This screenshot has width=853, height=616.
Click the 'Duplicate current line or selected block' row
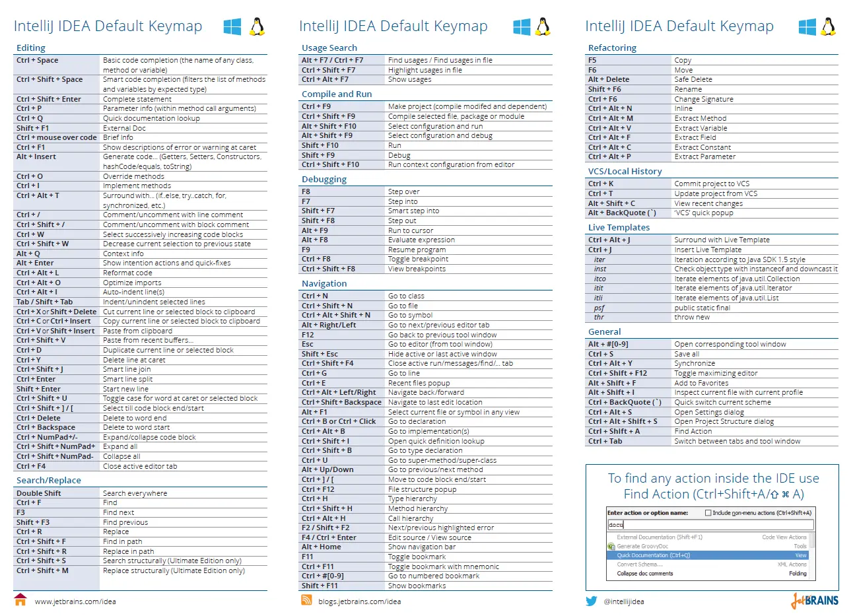pos(140,351)
